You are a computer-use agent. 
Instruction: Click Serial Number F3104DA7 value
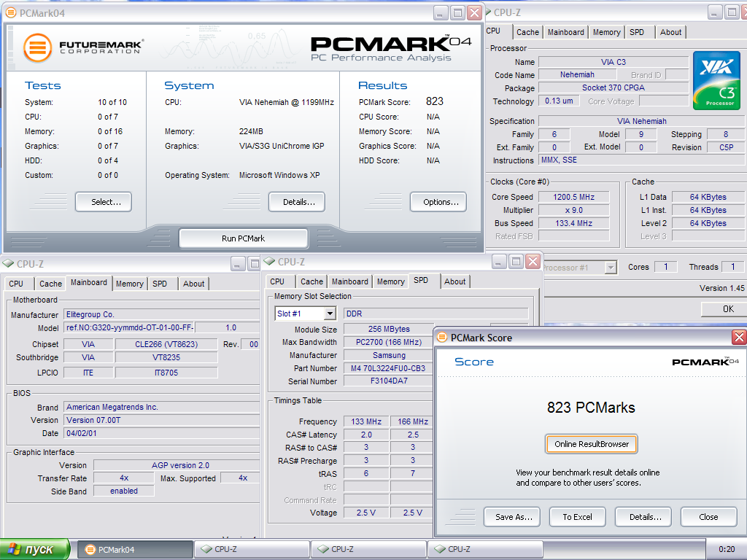point(388,381)
